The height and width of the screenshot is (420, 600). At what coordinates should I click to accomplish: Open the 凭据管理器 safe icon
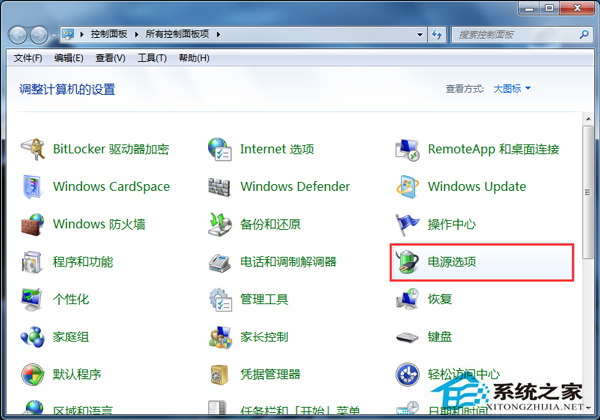220,374
